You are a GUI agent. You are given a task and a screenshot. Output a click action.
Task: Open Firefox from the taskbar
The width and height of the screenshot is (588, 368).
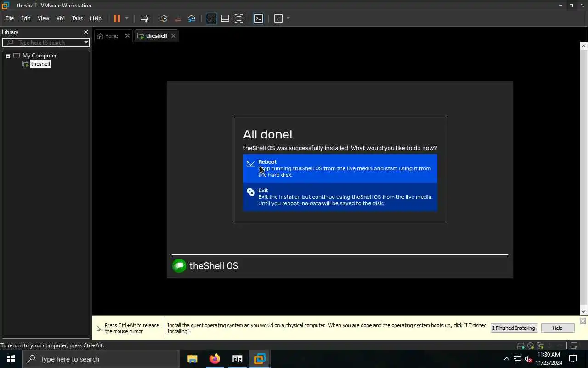pyautogui.click(x=215, y=359)
